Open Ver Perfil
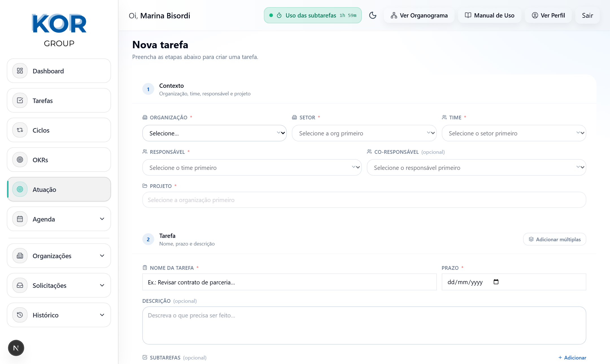The width and height of the screenshot is (610, 364). [x=548, y=16]
